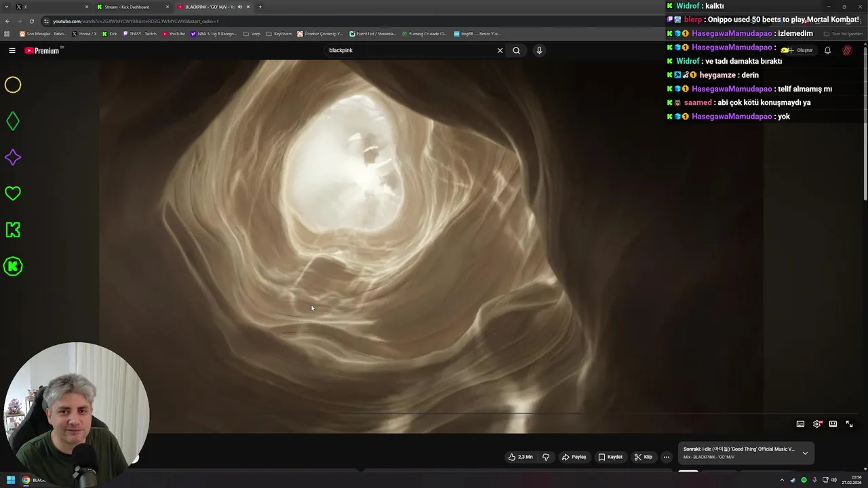Viewport: 868px width, 488px height.
Task: Open the ImgBB Resim Yükle bookmark
Action: (477, 33)
